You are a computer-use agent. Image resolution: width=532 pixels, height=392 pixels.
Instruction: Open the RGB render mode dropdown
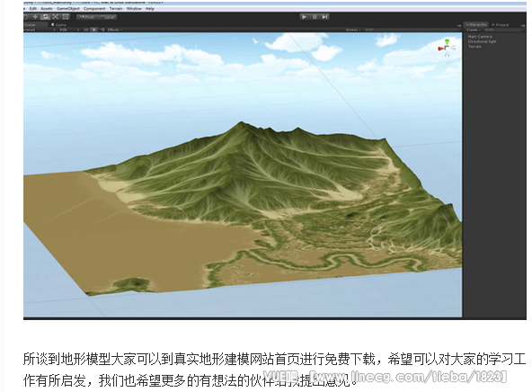(x=69, y=30)
